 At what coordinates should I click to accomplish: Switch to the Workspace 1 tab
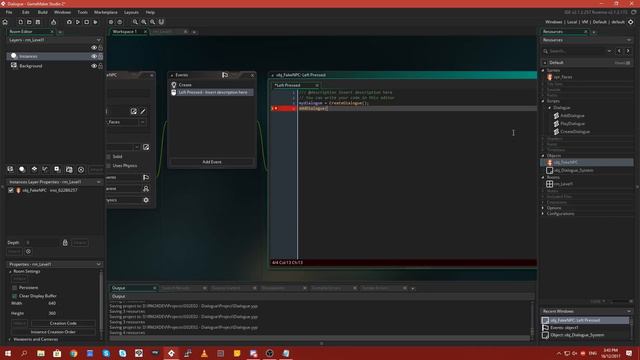coord(125,31)
